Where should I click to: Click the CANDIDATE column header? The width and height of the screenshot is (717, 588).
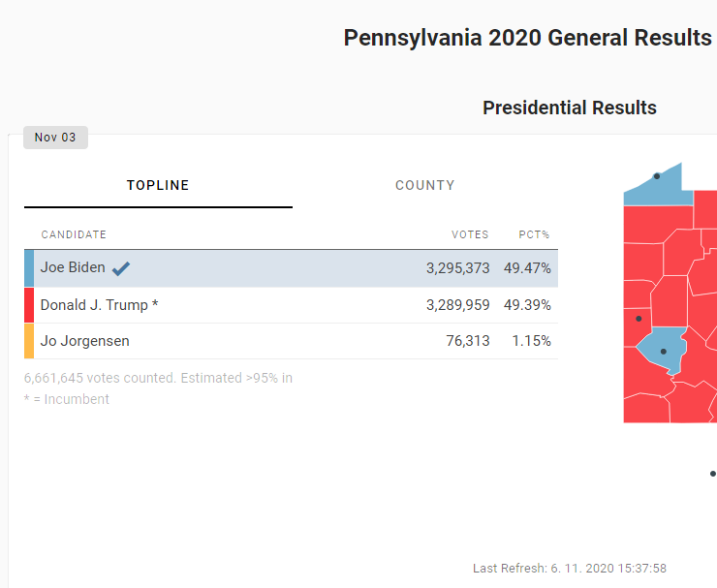point(74,235)
